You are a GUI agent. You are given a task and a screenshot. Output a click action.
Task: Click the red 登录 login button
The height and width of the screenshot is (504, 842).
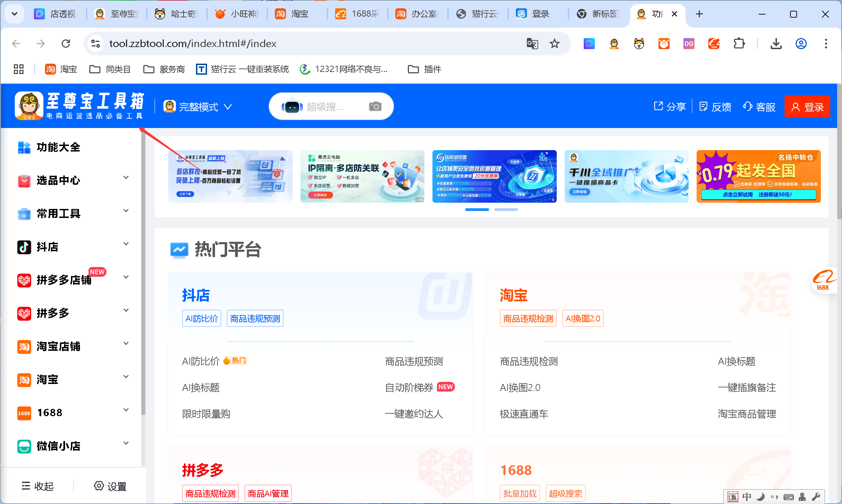click(x=807, y=107)
